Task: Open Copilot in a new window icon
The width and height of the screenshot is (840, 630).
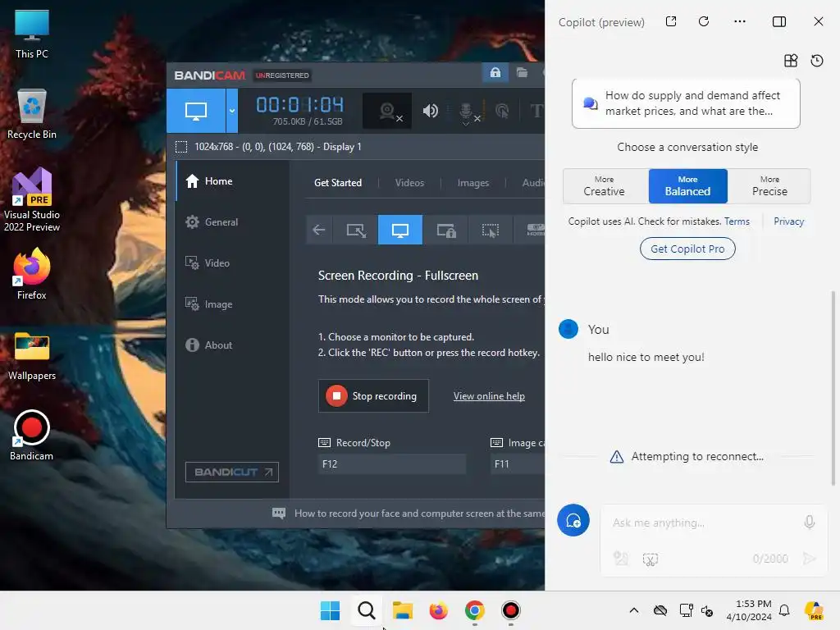Action: click(671, 21)
